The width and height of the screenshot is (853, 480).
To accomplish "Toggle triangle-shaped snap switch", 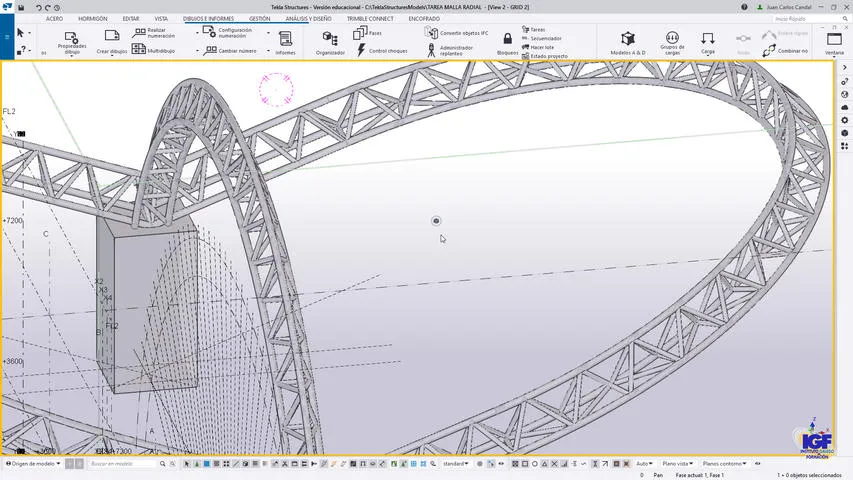I will 545,464.
